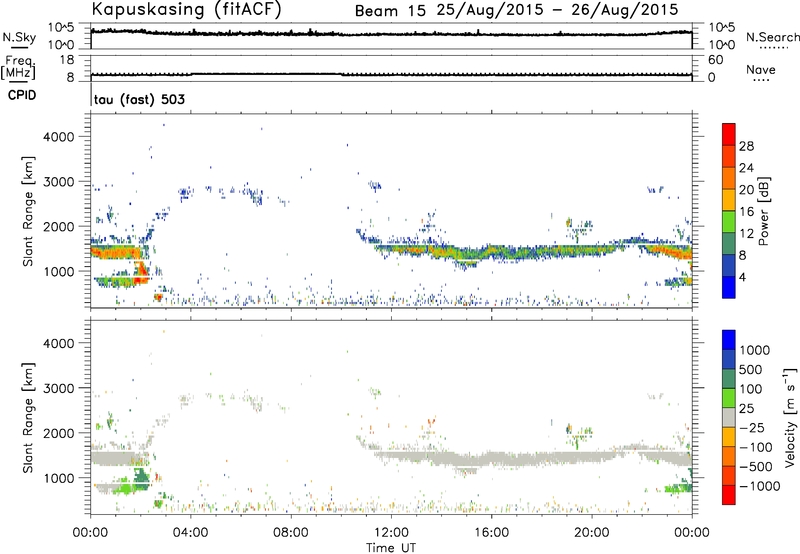The image size is (800, 554).
Task: Click the 3000 tick in velocity panel
Action: coord(59,388)
